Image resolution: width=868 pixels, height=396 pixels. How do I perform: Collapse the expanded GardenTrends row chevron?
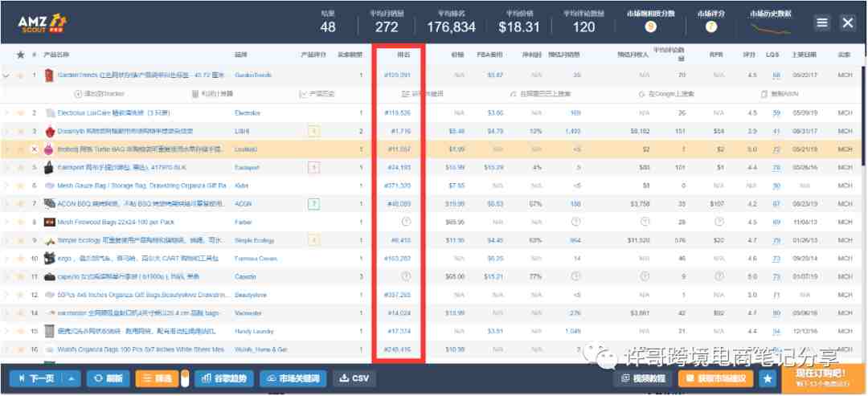click(x=6, y=76)
